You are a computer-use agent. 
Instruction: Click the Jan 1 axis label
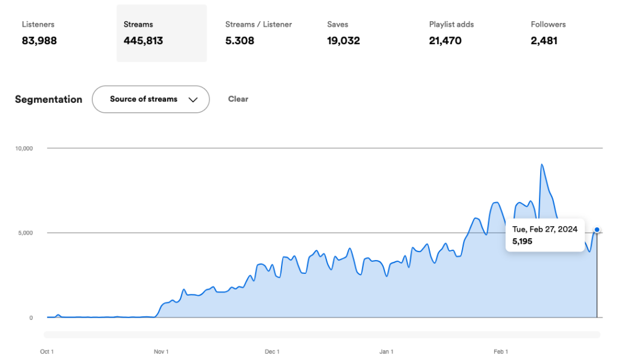coord(386,351)
